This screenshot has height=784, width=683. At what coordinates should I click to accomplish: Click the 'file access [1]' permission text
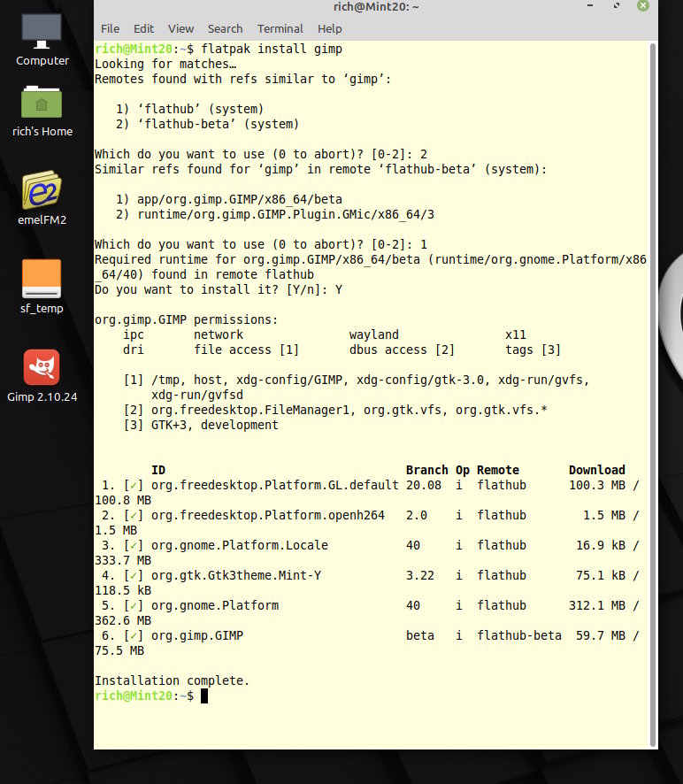pyautogui.click(x=247, y=350)
